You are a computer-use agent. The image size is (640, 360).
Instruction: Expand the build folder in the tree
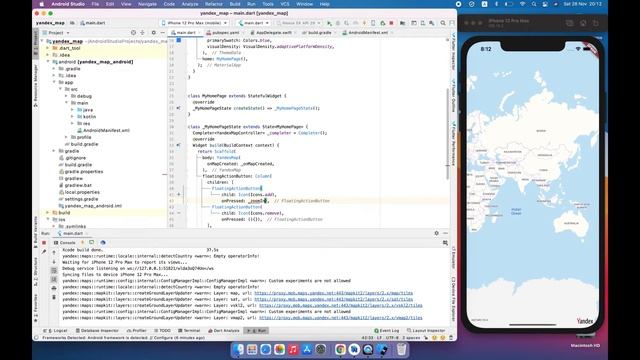tap(48, 213)
